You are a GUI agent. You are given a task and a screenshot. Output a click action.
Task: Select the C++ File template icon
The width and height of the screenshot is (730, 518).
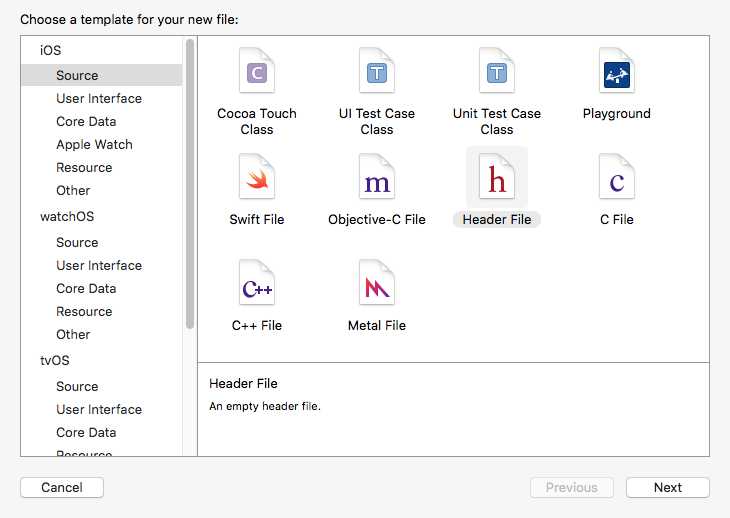pyautogui.click(x=257, y=283)
